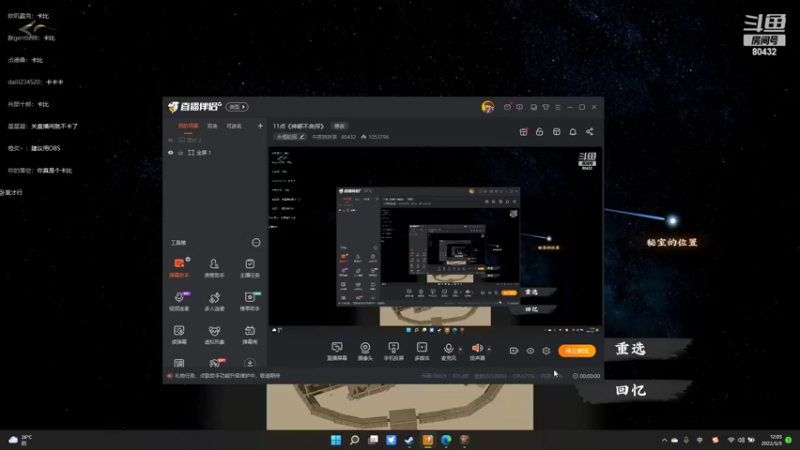Add a new scene with the plus icon
Screen dimensions: 800x450
pyautogui.click(x=260, y=126)
